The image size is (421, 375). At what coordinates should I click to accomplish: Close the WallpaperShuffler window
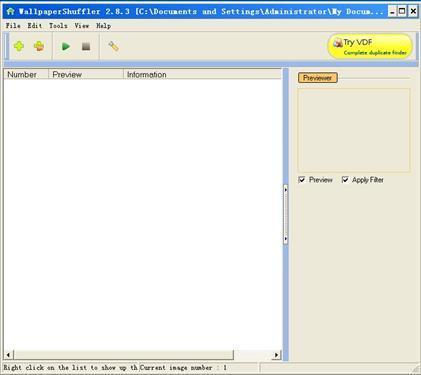point(413,12)
